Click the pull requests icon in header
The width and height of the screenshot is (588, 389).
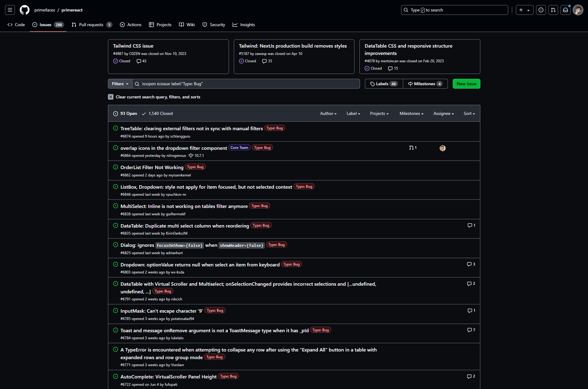click(x=553, y=10)
